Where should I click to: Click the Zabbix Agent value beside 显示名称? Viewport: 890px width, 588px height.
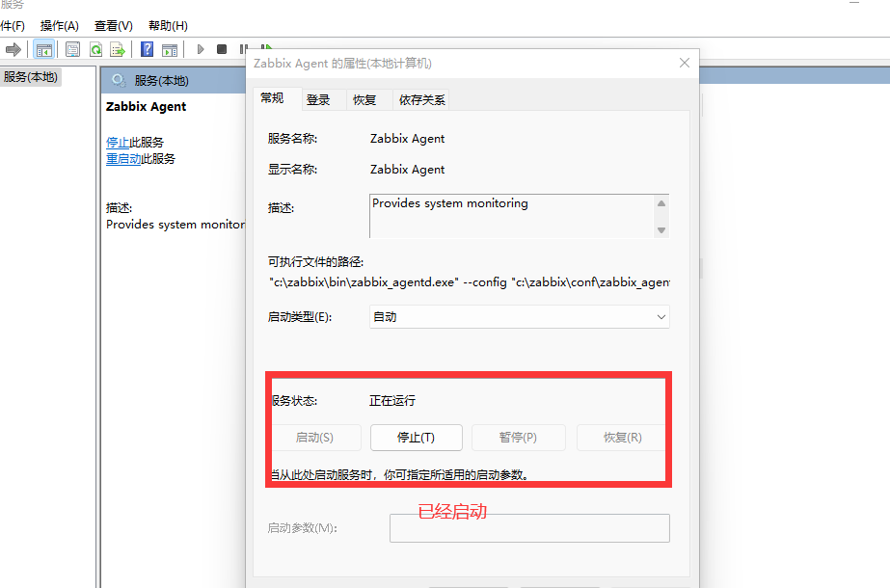(x=408, y=169)
